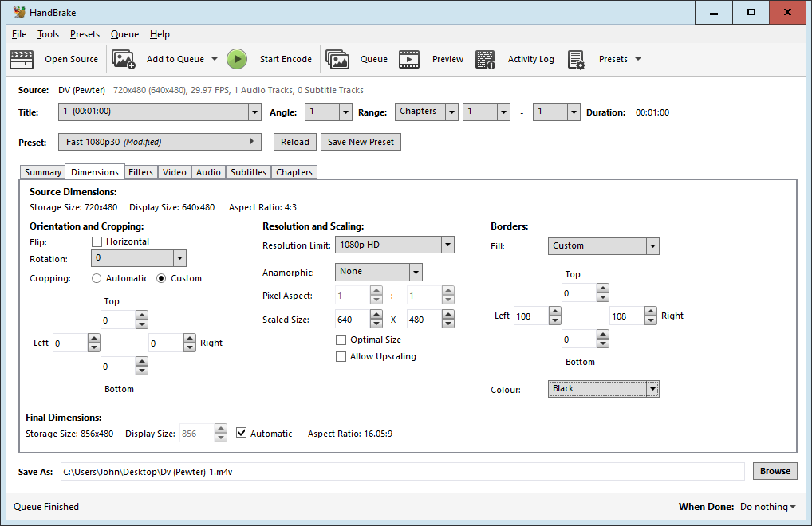Click the Add to Queue picture icon

(124, 60)
